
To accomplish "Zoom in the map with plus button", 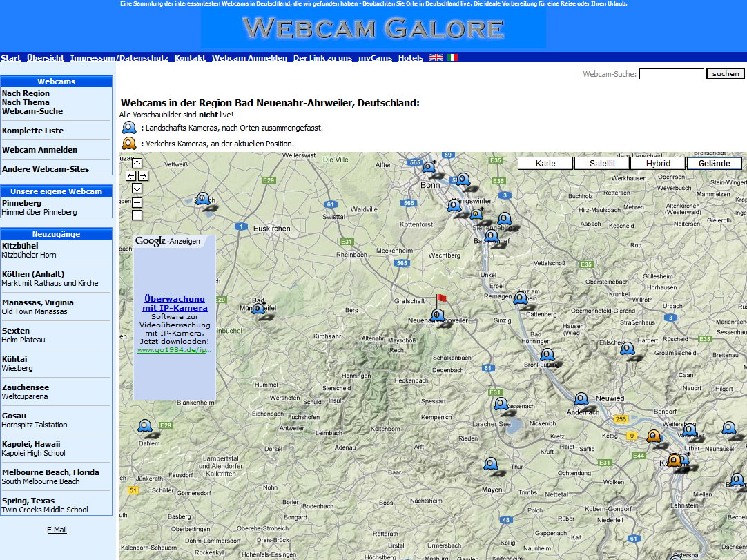I will (x=137, y=202).
